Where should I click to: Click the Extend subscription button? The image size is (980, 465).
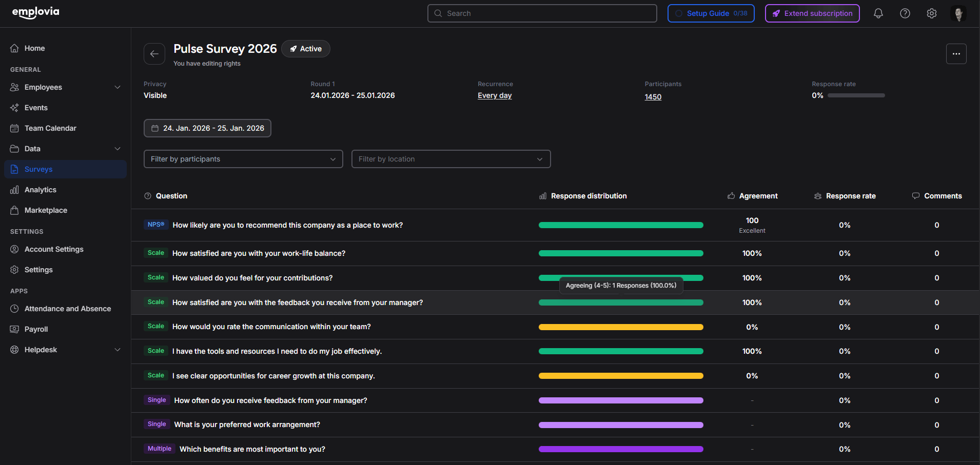[x=812, y=13]
